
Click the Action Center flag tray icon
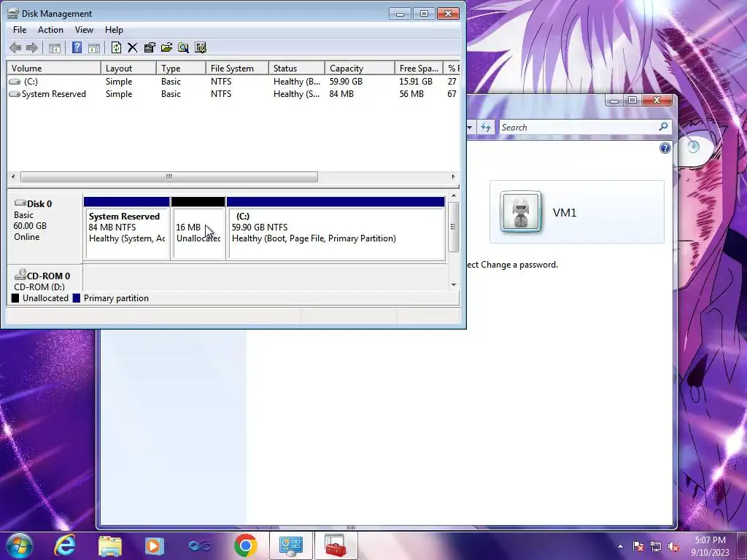(x=638, y=546)
